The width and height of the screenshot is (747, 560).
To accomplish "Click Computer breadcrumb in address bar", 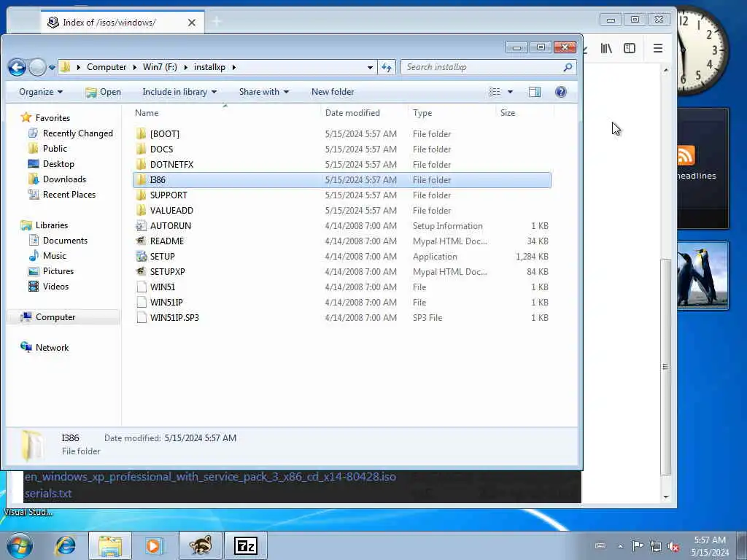I will 107,67.
